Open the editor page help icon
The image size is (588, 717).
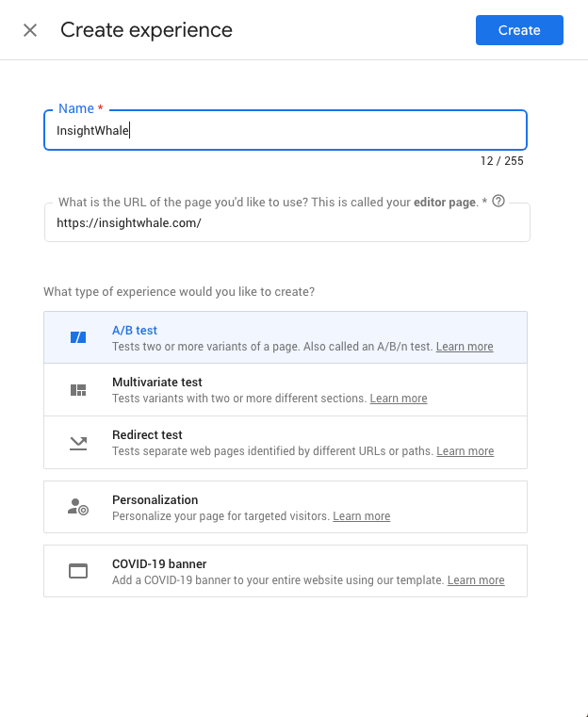coord(498,201)
